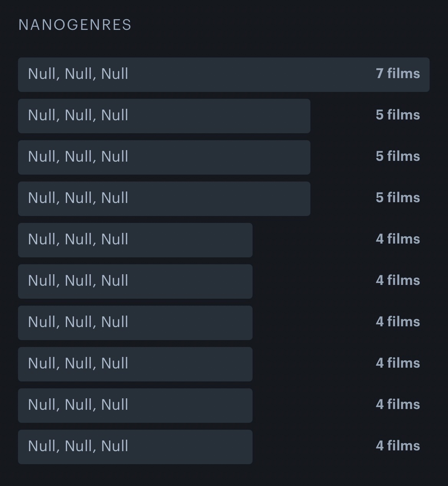Click the NANOGENRES section heading
Screen dimensions: 448x486
75,25
